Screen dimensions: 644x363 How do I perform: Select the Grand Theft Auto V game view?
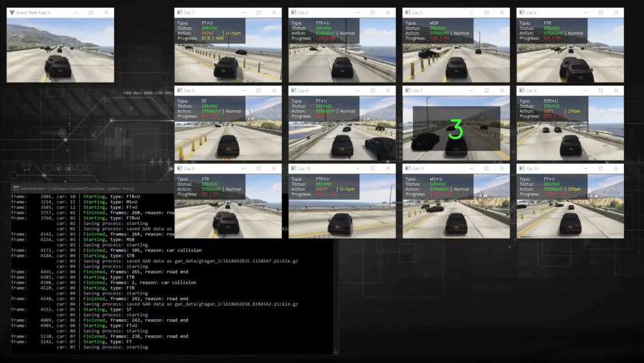[61, 50]
